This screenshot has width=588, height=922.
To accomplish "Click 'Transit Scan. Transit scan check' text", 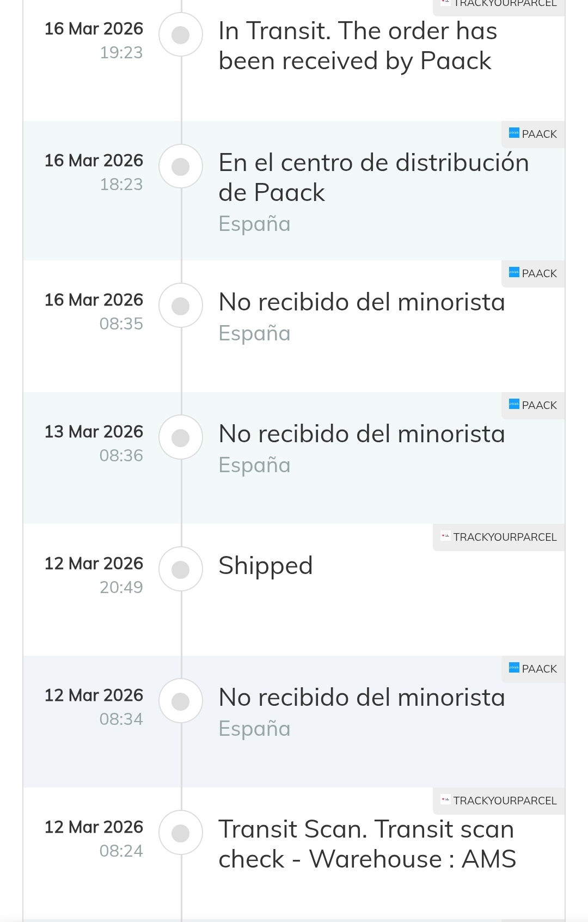I will pos(366,844).
